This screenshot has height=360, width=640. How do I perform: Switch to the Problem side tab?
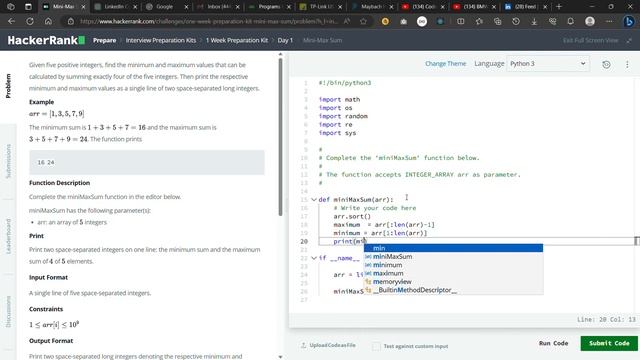point(8,86)
